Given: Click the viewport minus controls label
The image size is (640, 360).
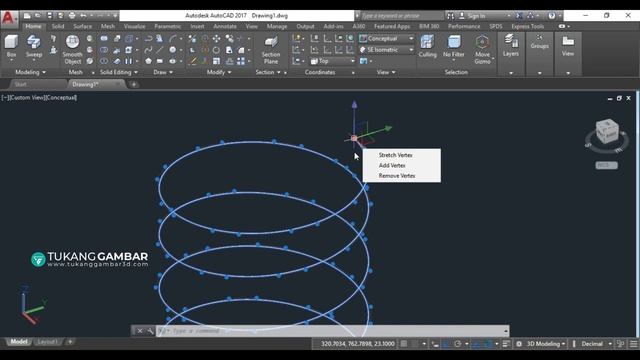Looking at the screenshot, I should [5, 98].
